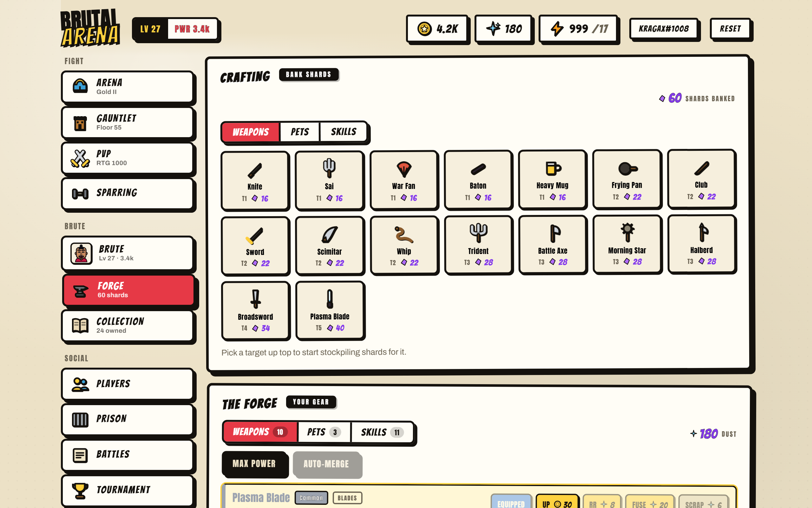Click the PWR 3.4k power badge
Screen dimensions: 812x508
[x=192, y=29]
